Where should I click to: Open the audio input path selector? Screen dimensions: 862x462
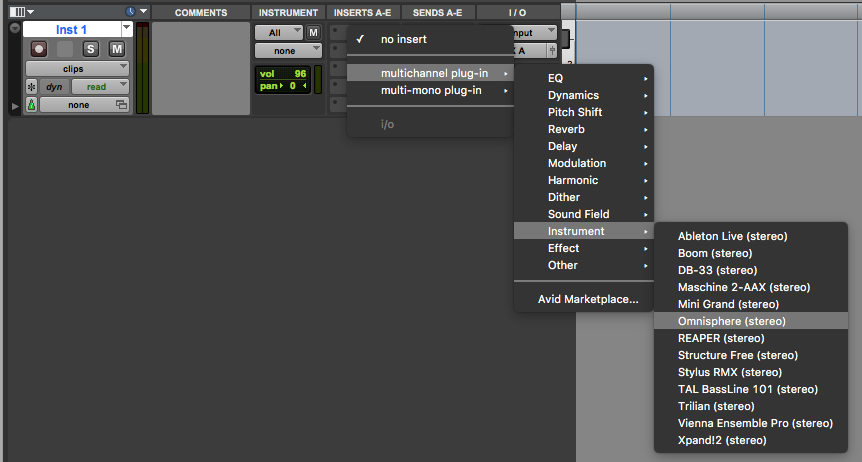click(534, 32)
